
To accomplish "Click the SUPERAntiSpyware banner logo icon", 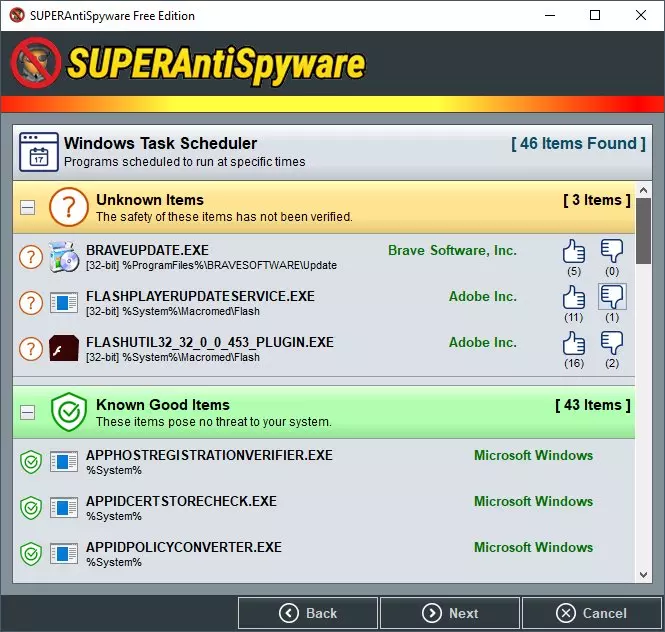I will (x=36, y=63).
